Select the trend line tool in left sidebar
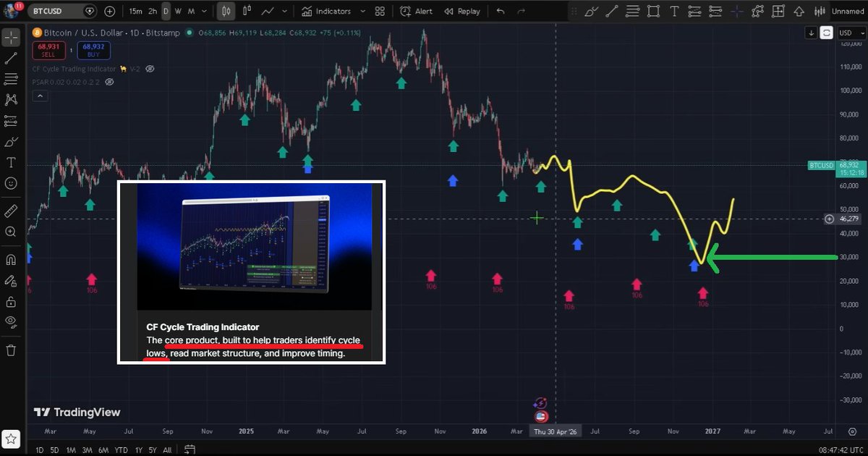Viewport: 868px width, 456px height. click(11, 59)
